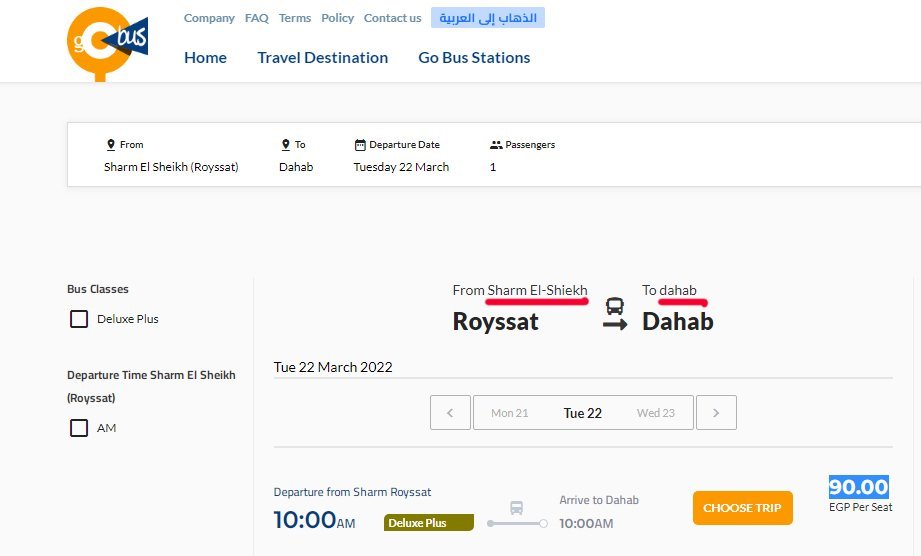The height and width of the screenshot is (556, 921).
Task: Click the small bus icon on trip timeline
Action: point(517,508)
